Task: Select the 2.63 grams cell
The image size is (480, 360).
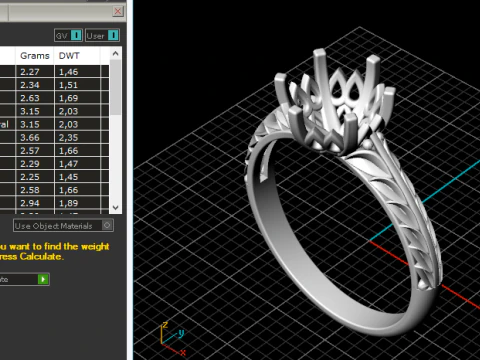Action: tap(35, 98)
